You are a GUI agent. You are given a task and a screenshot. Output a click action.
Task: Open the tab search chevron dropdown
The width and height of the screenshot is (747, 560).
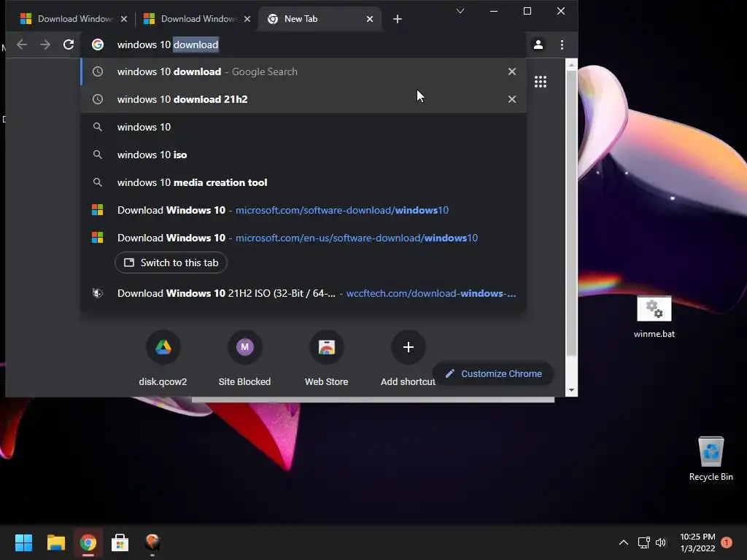[x=460, y=11]
